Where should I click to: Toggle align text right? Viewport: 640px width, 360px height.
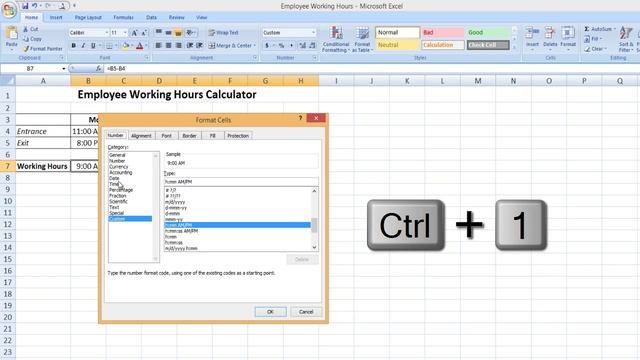pyautogui.click(x=178, y=45)
